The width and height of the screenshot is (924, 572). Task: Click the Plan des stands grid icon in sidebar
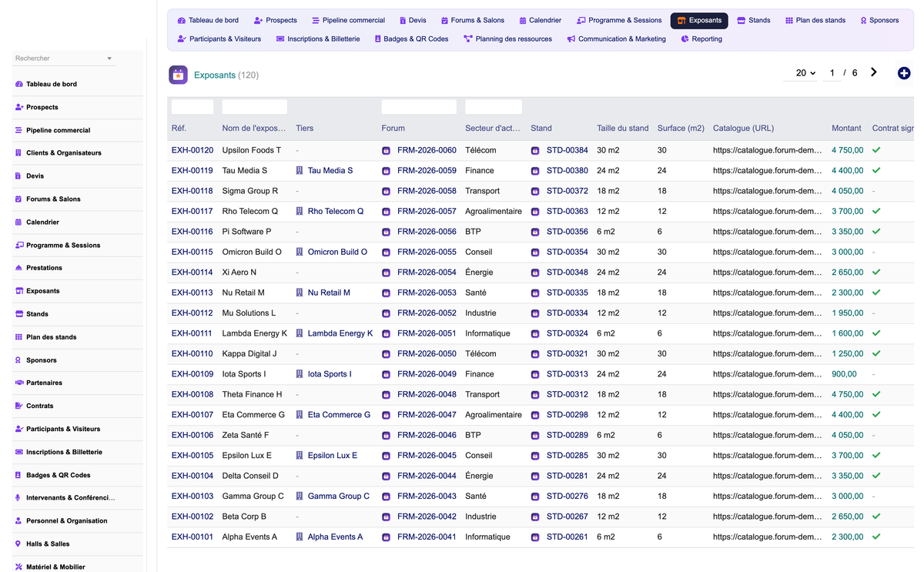point(18,337)
